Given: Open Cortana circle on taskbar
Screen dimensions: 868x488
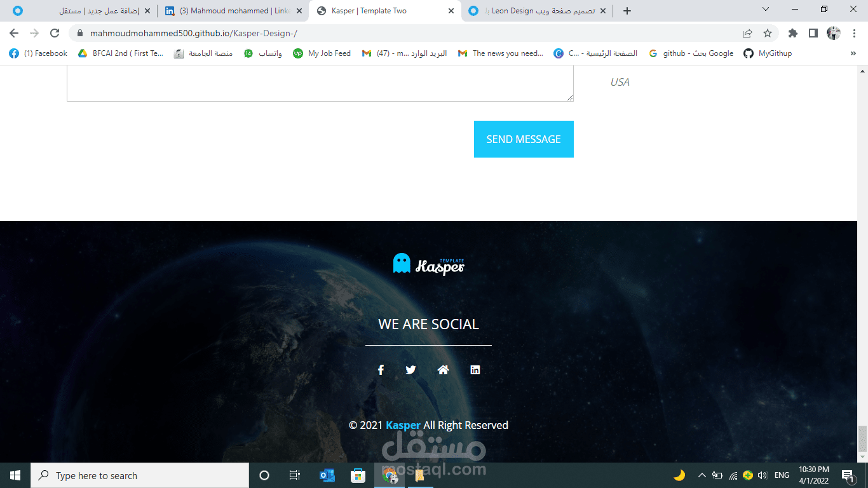Looking at the screenshot, I should [x=264, y=475].
